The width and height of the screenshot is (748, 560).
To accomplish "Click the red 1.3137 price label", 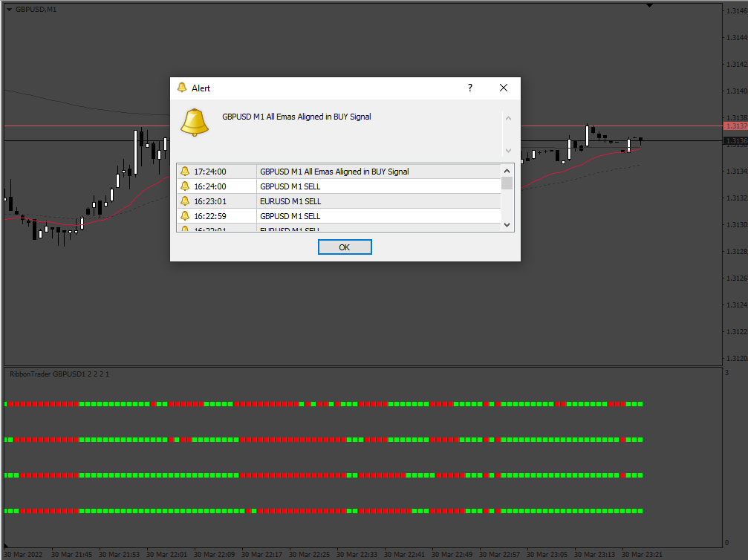I will tap(735, 126).
